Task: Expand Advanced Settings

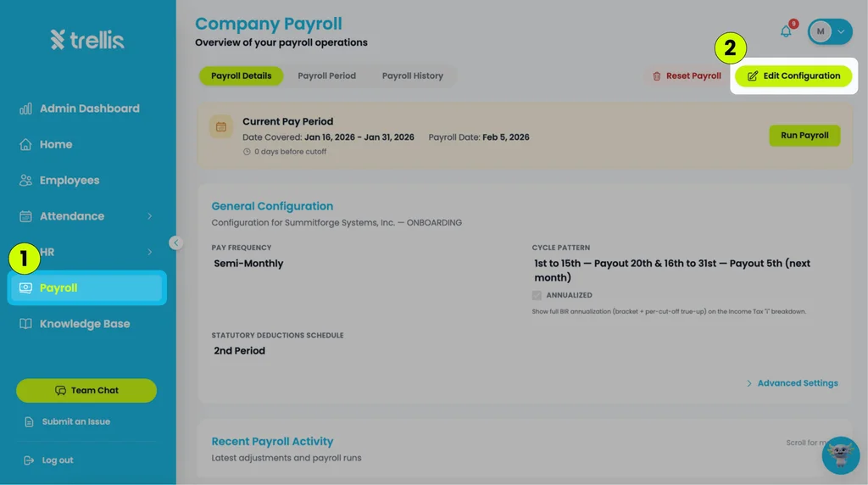Action: [x=793, y=383]
